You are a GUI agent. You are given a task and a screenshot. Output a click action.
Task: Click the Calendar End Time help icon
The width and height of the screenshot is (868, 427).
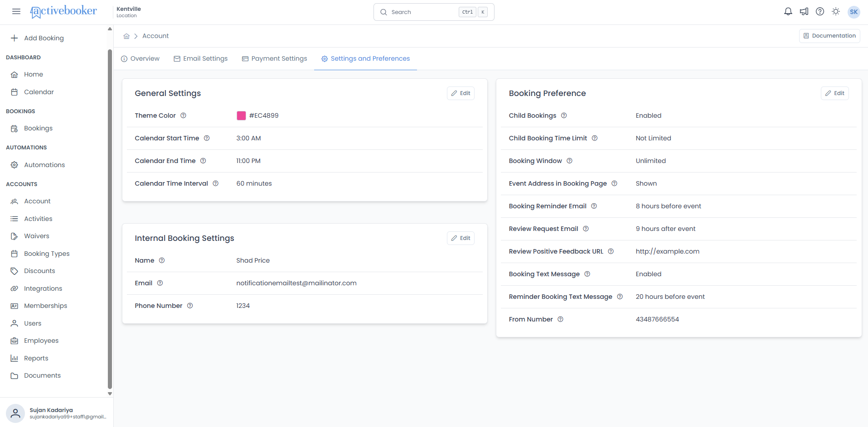click(x=203, y=161)
